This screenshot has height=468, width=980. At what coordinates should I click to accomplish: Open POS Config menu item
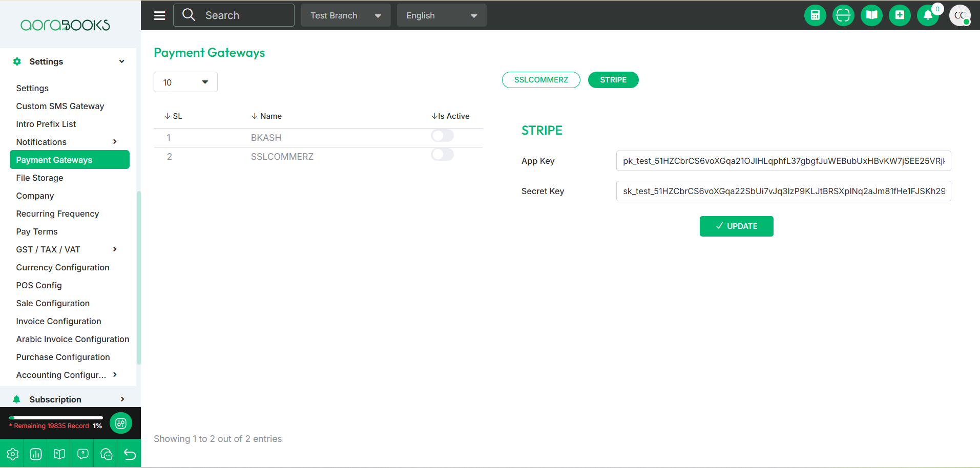click(39, 285)
